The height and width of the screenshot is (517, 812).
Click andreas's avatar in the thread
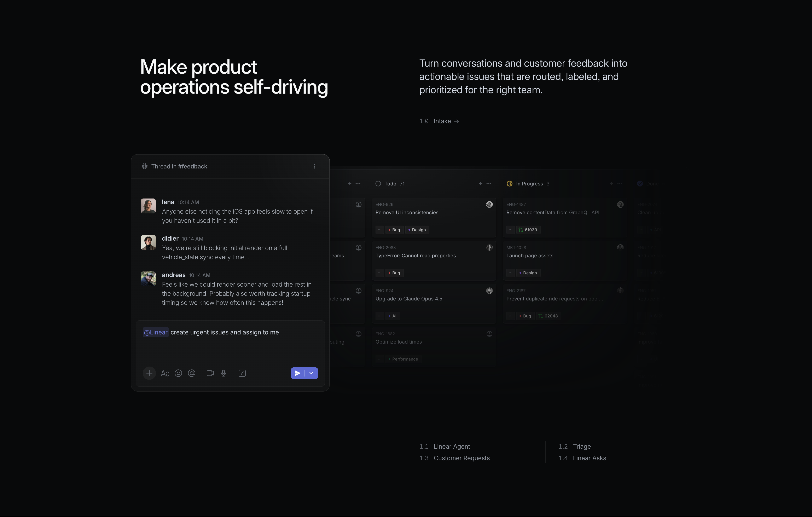[x=148, y=279]
